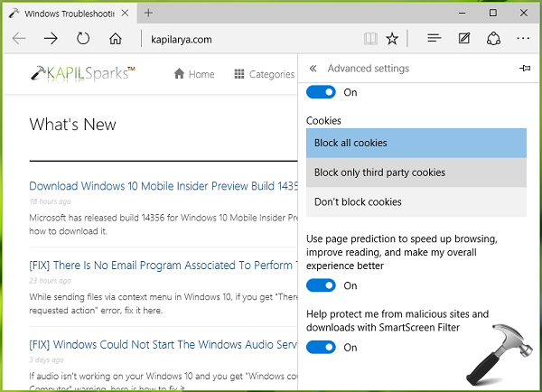Click the '23 hours ago' timestamp

click(50, 281)
